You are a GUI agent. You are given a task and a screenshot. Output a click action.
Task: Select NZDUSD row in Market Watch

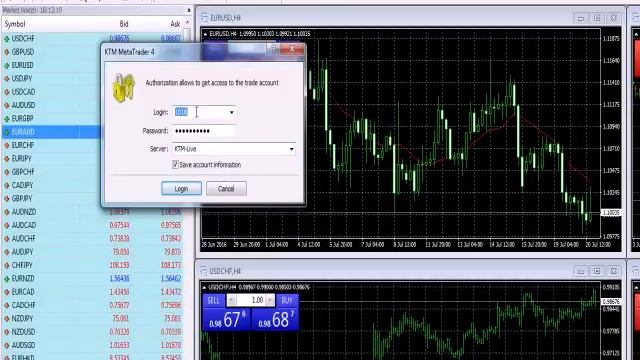coord(92,332)
